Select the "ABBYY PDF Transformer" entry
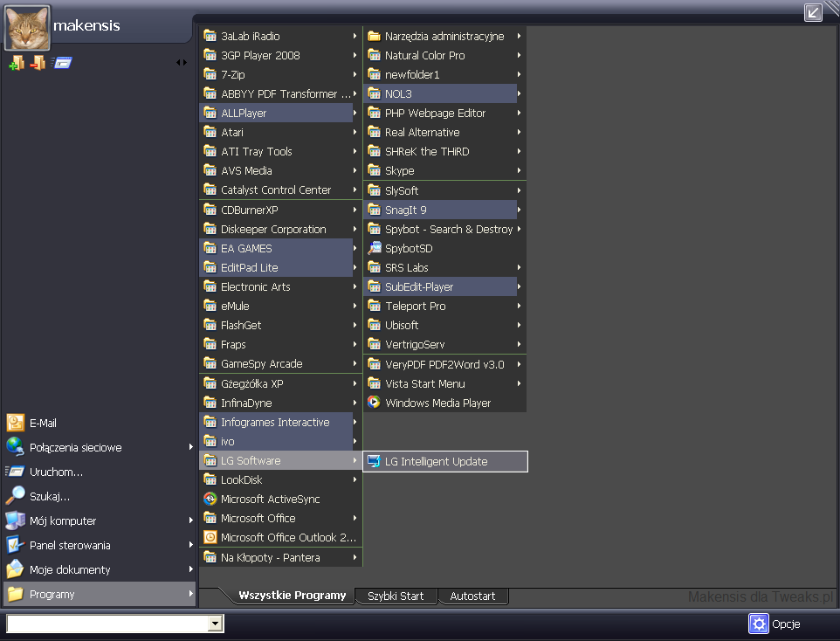 click(x=279, y=93)
